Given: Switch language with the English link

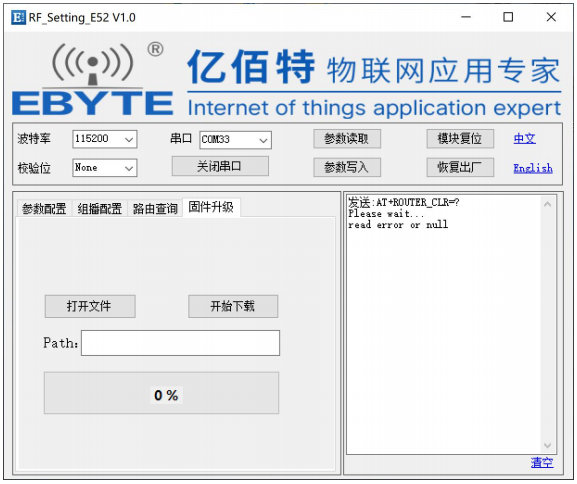Looking at the screenshot, I should click(x=533, y=168).
